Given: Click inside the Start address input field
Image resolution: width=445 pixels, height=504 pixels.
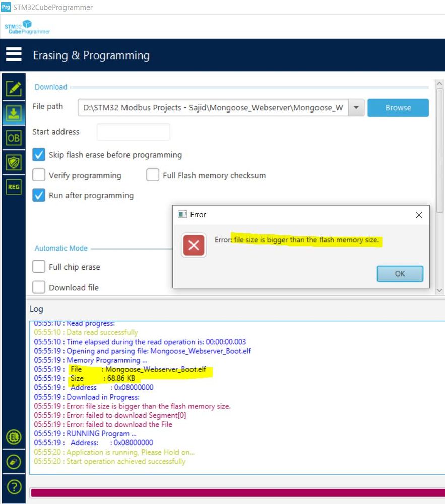Looking at the screenshot, I should 134,132.
